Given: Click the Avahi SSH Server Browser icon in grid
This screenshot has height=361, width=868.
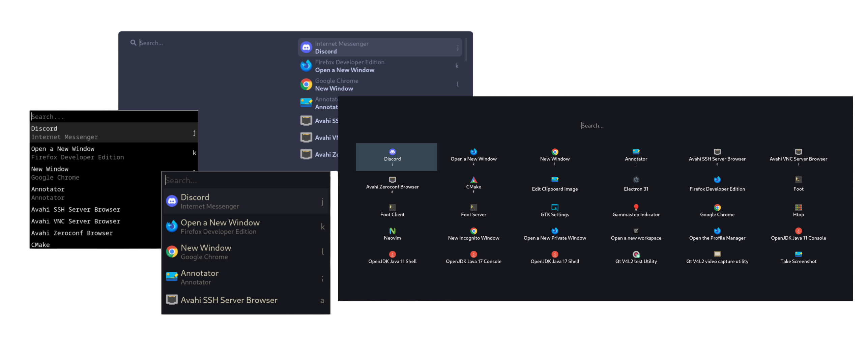Looking at the screenshot, I should tap(717, 152).
